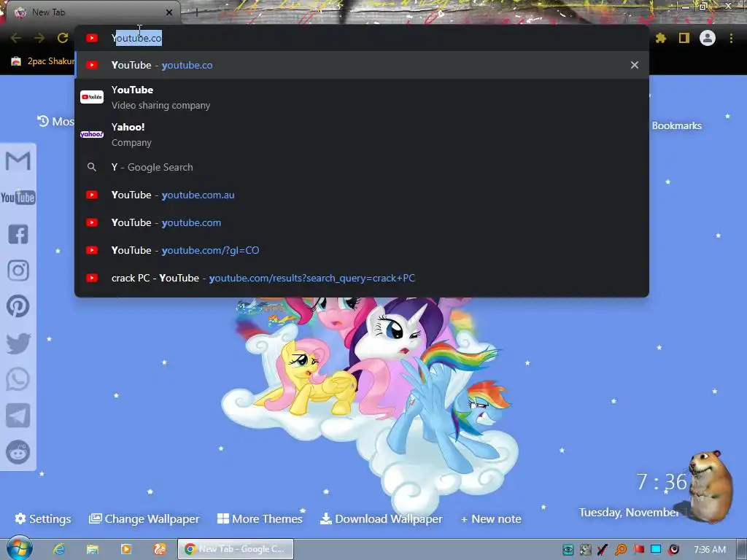Click the browser Forward arrow
747x560 pixels.
click(x=39, y=38)
